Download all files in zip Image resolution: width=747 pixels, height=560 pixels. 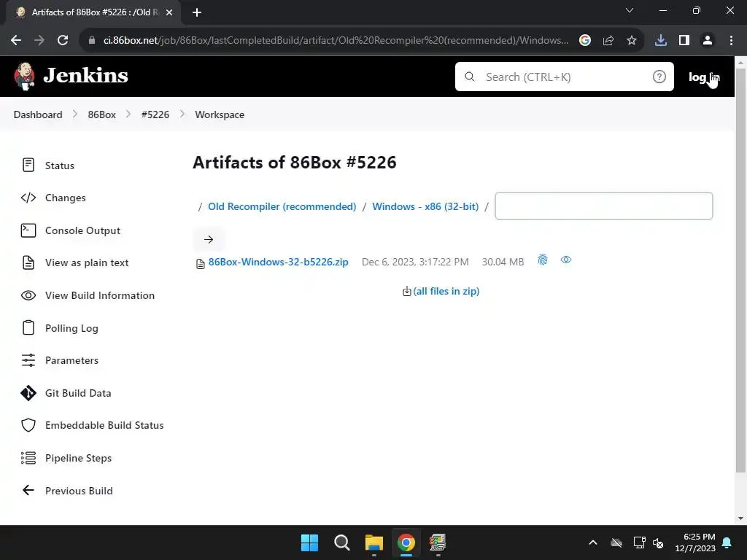pyautogui.click(x=446, y=291)
